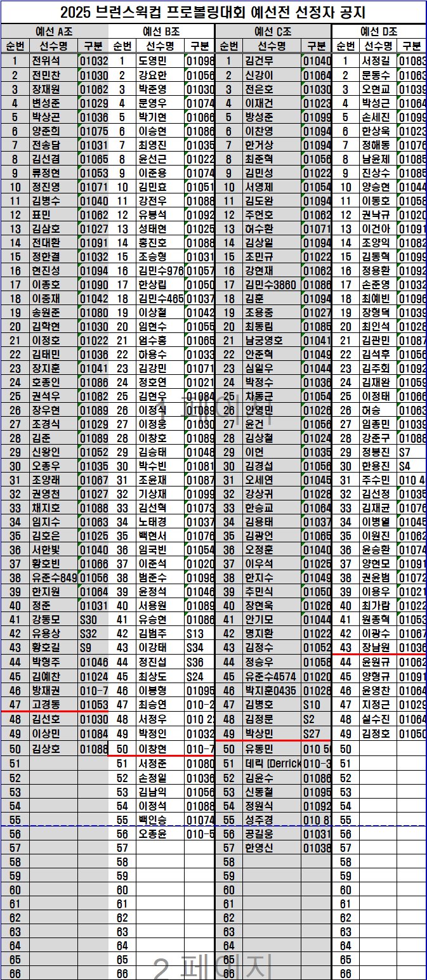Image resolution: width=427 pixels, height=980 pixels.
Task: Select the 박지훈0435 player cell
Action: point(272,690)
